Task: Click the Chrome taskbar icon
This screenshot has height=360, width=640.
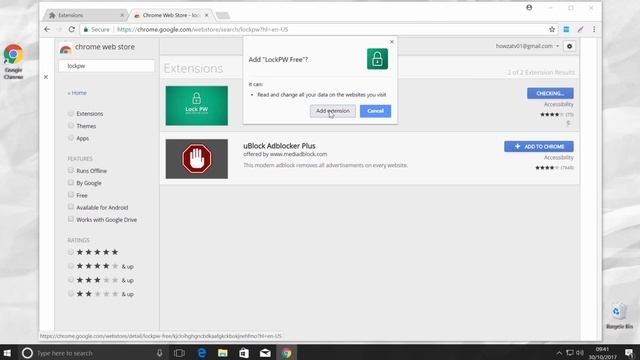Action: pos(286,353)
